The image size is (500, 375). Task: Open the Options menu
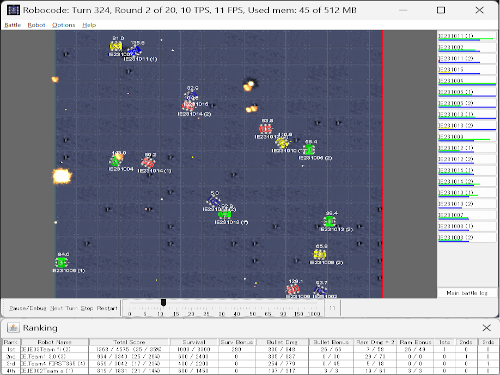pyautogui.click(x=63, y=25)
